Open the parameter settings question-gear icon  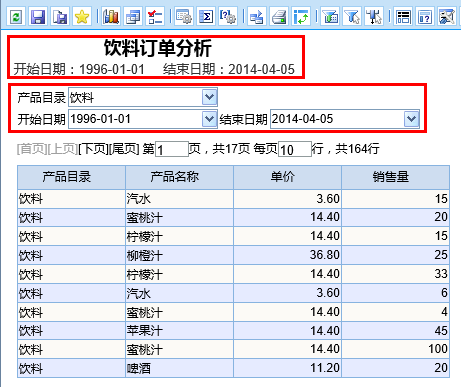pyautogui.click(x=228, y=17)
